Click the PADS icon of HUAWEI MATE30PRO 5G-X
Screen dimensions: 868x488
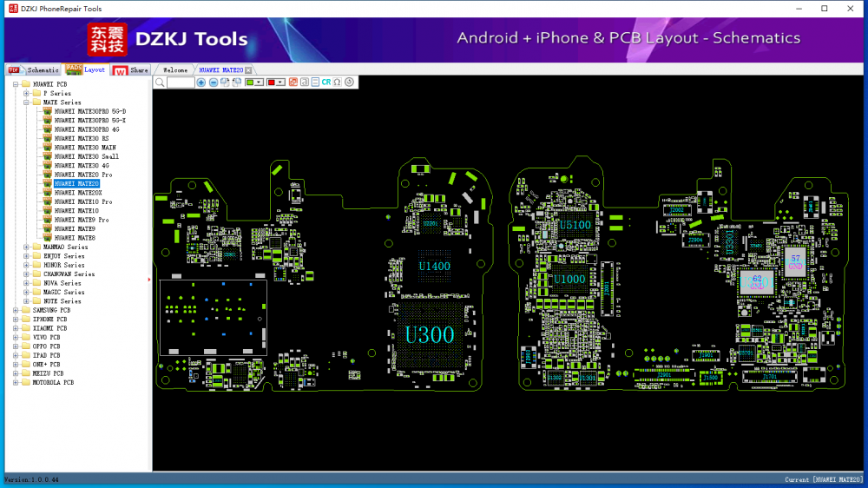pos(47,121)
